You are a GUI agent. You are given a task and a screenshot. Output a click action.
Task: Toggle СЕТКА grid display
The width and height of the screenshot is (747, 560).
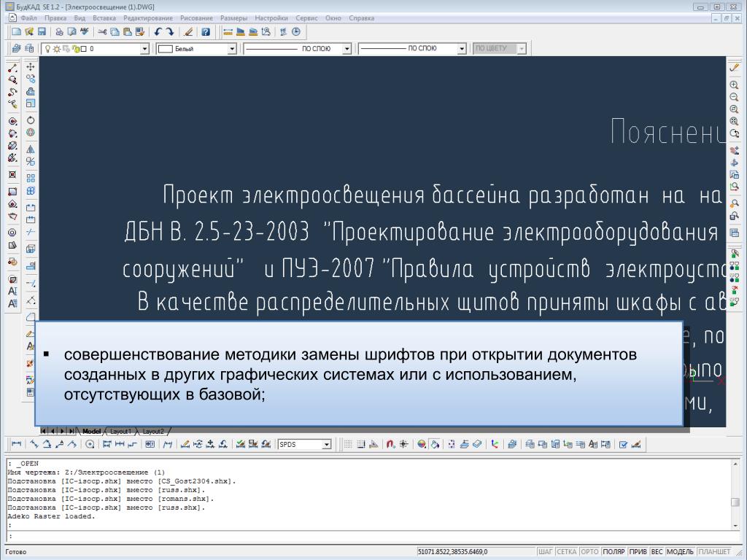point(567,551)
